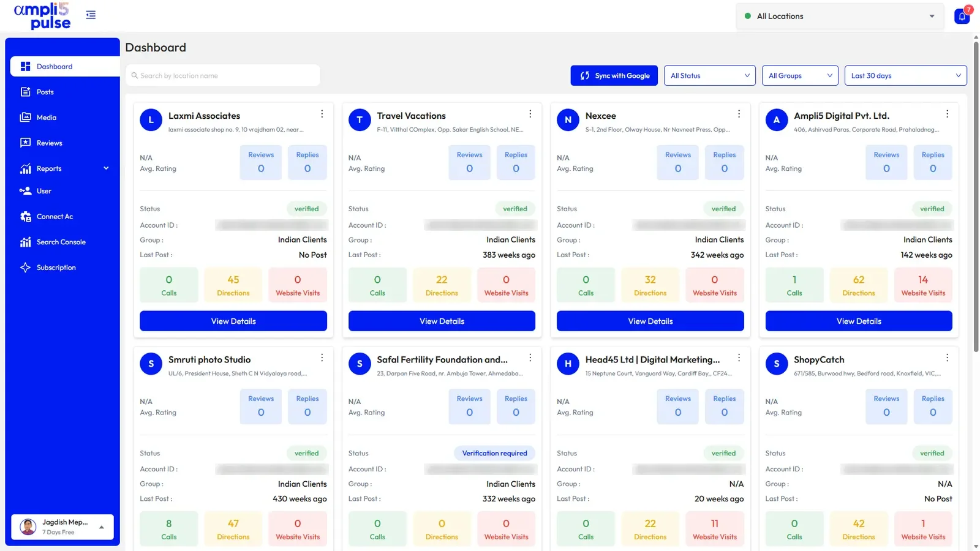View details for Travel Vacations
This screenshot has width=980, height=551.
442,321
